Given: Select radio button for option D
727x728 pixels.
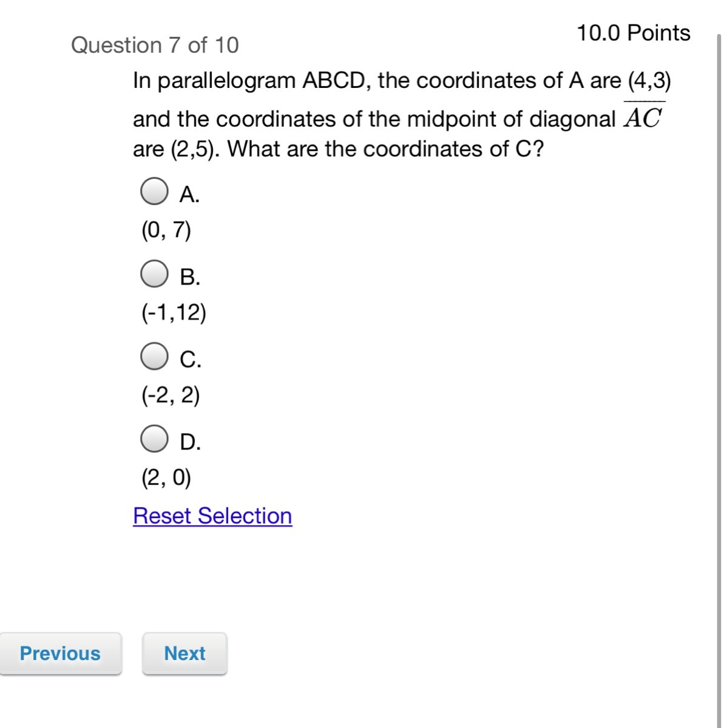Looking at the screenshot, I should coord(154,439).
